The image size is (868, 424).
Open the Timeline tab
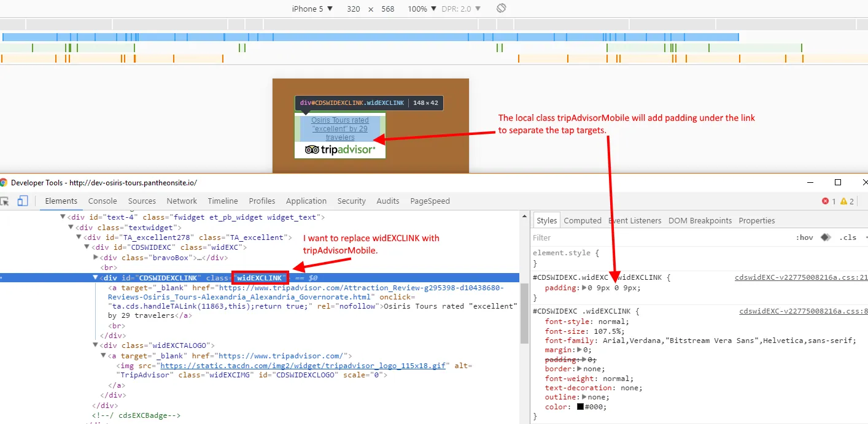(x=223, y=201)
